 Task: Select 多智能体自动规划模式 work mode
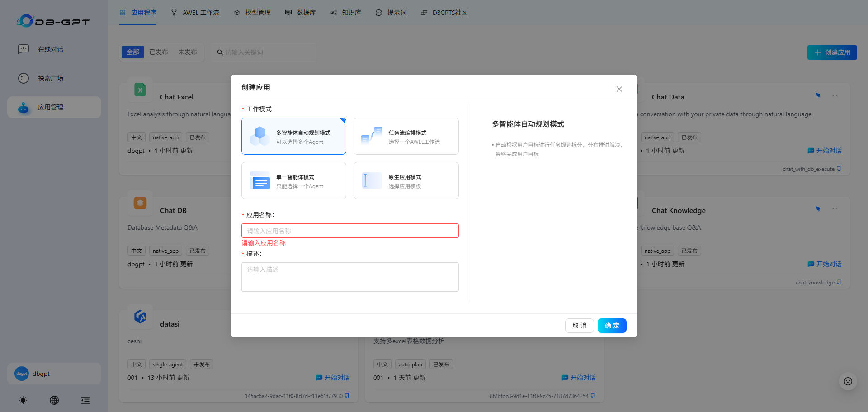click(x=294, y=136)
